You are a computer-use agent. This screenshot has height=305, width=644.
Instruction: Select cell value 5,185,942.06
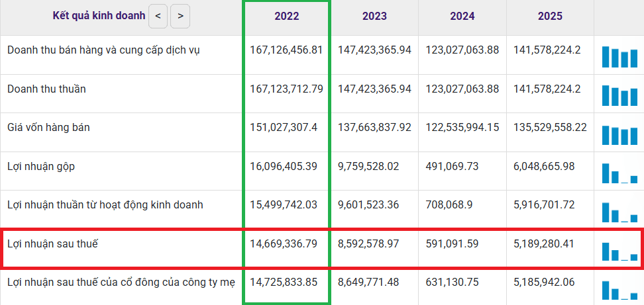544,283
